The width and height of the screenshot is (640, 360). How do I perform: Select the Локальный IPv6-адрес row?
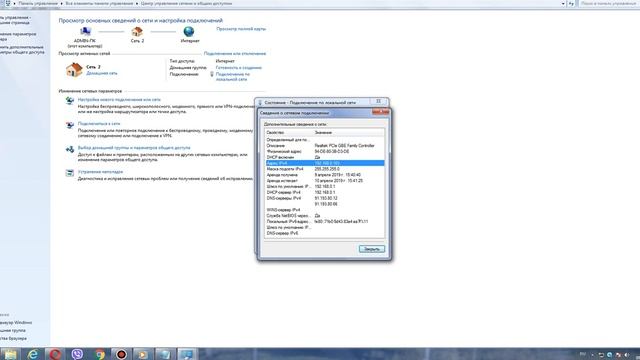(x=324, y=222)
